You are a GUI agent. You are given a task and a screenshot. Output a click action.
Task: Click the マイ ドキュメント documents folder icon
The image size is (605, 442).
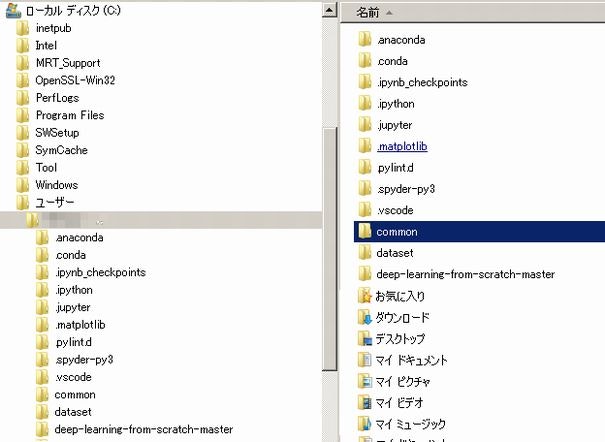point(365,360)
